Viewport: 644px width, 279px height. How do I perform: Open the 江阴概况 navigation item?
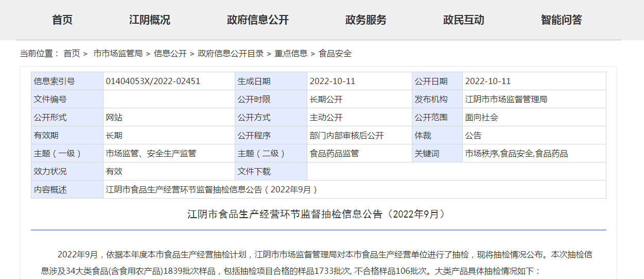pos(149,20)
